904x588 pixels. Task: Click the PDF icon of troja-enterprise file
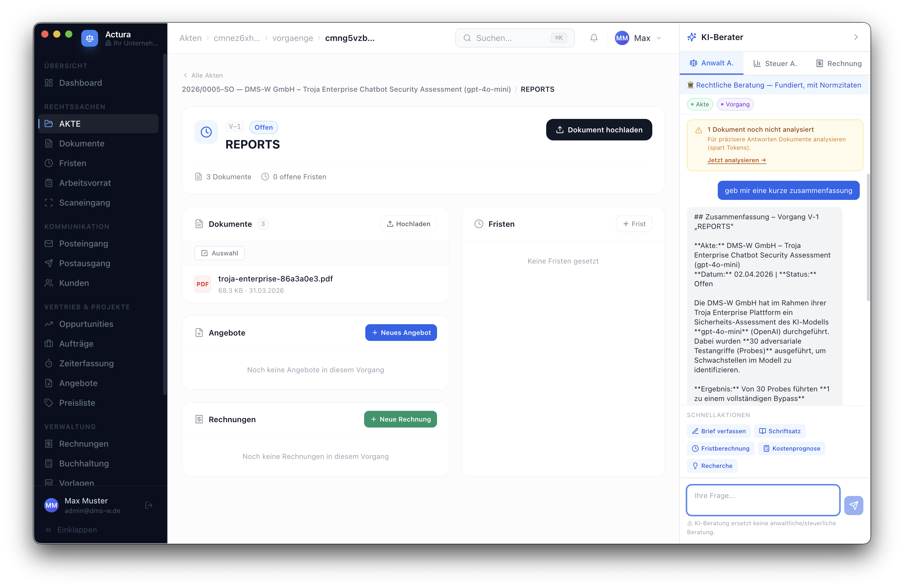click(x=202, y=284)
